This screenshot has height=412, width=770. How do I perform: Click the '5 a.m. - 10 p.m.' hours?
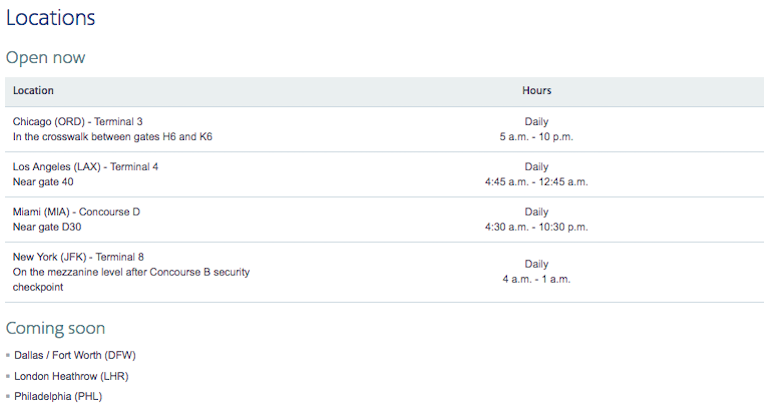[x=536, y=137]
